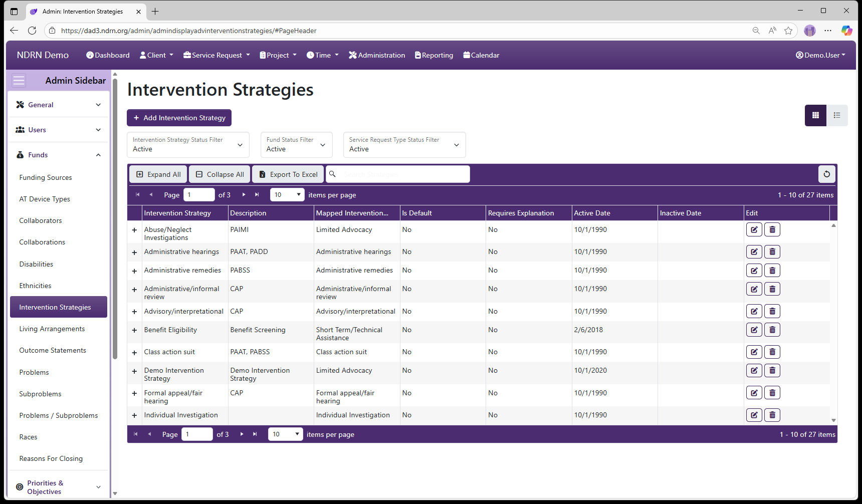Expand Priorities & Objectives sidebar section
862x504 pixels.
click(x=59, y=487)
